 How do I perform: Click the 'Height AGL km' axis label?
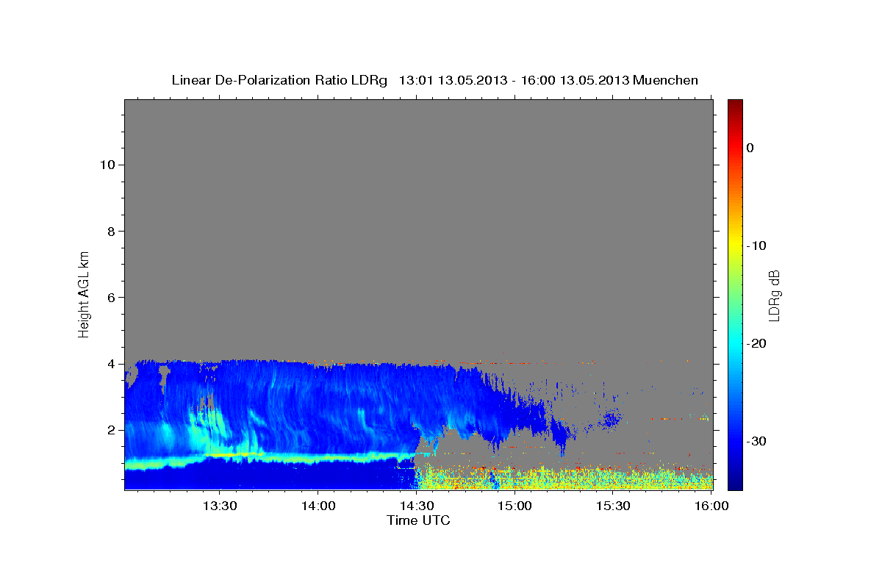(x=85, y=293)
